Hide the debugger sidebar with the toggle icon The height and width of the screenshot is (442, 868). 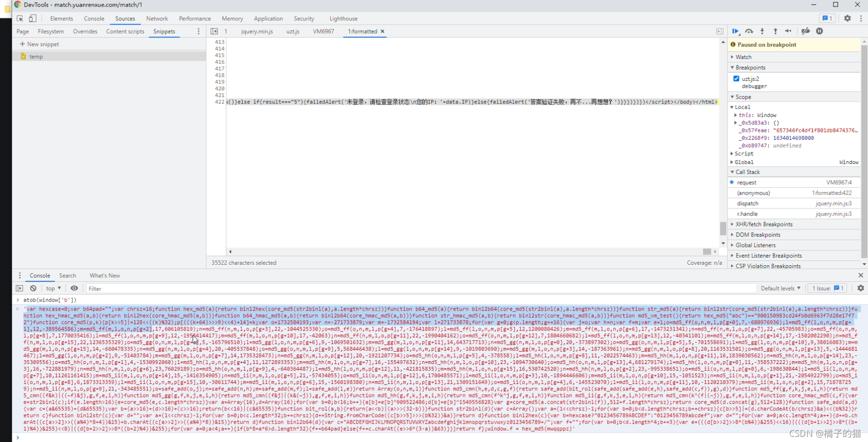click(x=720, y=31)
